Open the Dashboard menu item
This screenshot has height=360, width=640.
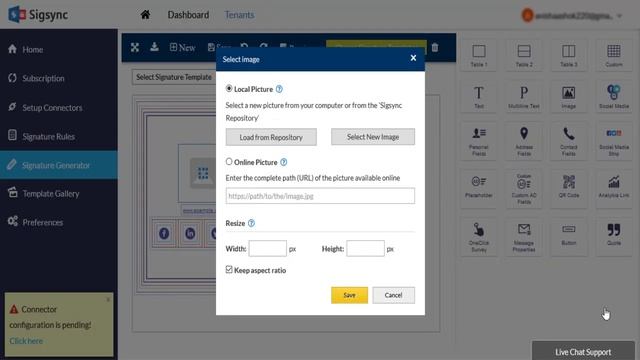(x=188, y=15)
